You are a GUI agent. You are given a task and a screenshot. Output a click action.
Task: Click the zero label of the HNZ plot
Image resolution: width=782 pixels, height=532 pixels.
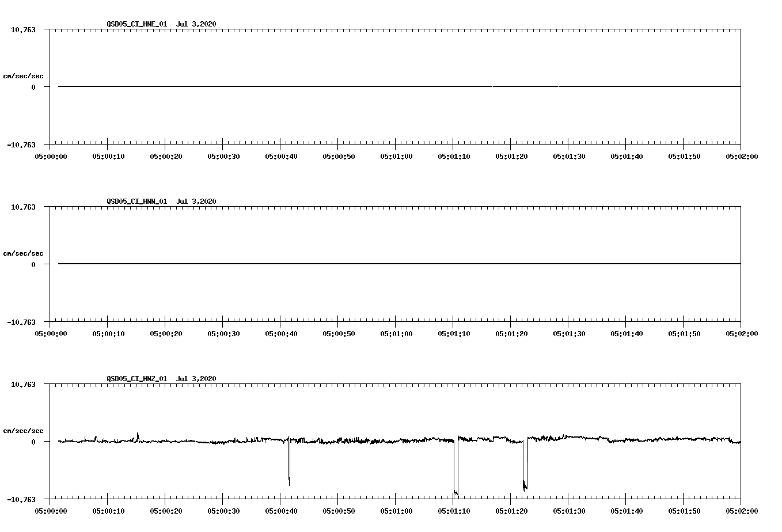point(33,442)
